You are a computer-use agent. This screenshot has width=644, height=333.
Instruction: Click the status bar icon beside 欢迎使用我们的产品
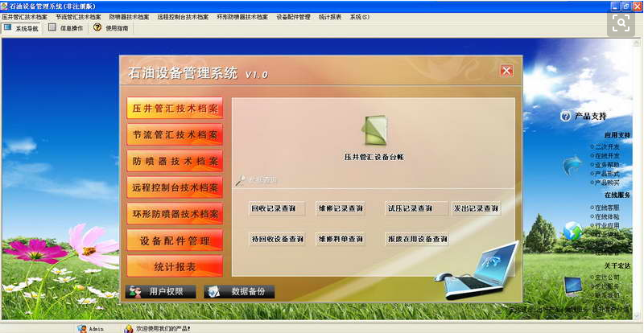[129, 328]
